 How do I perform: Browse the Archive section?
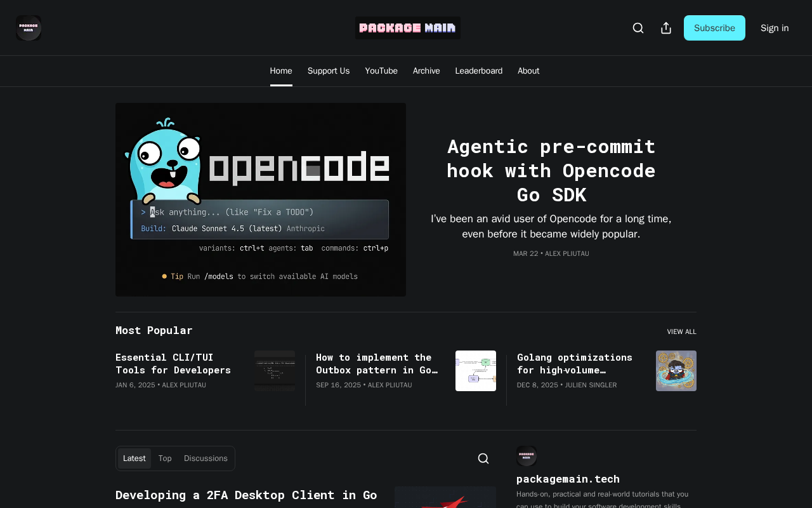pos(426,71)
